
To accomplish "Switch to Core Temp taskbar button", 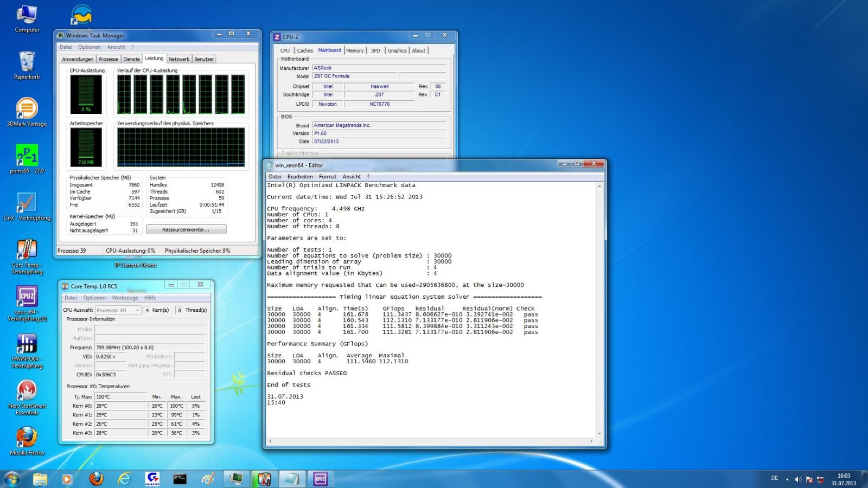I will pyautogui.click(x=264, y=479).
